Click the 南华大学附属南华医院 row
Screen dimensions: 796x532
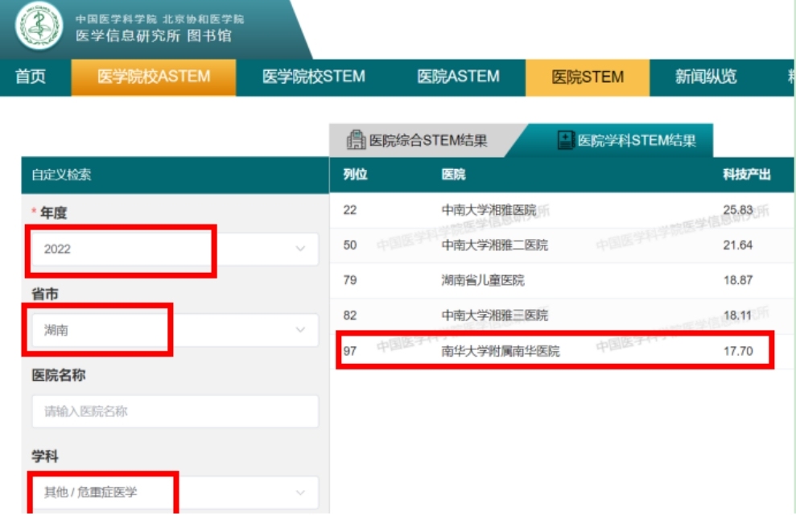click(x=500, y=351)
